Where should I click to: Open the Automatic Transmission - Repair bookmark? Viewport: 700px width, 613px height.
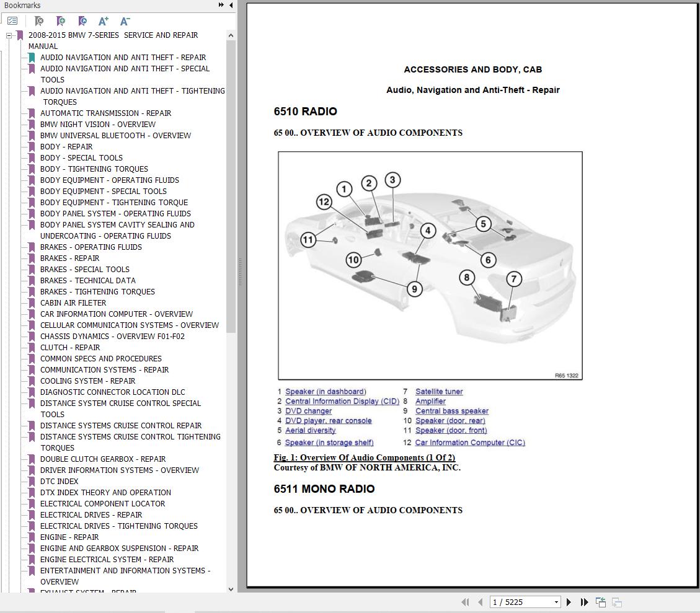[x=106, y=113]
